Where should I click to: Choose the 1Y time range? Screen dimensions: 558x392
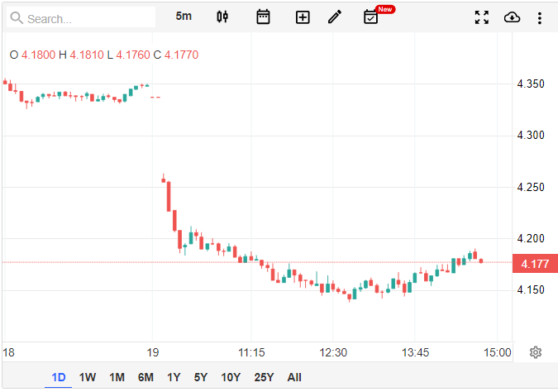[174, 377]
